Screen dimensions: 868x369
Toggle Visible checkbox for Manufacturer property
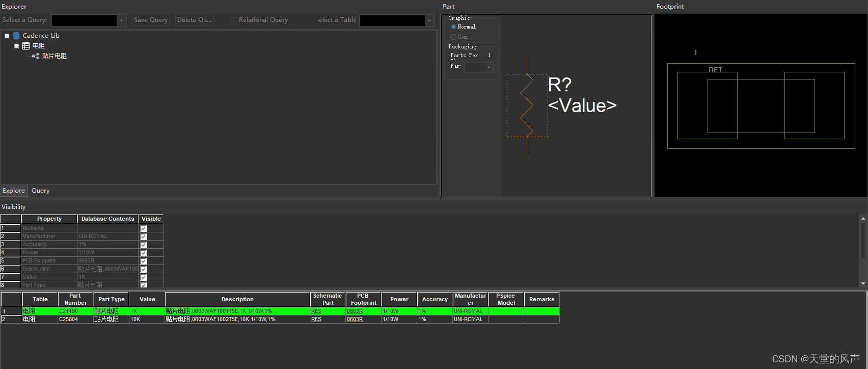tap(144, 236)
